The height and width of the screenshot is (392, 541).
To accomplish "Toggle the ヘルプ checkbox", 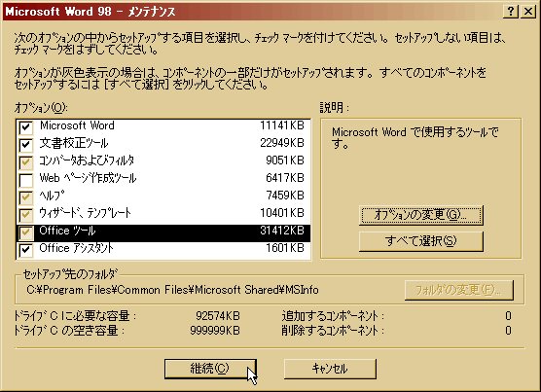I will point(26,197).
